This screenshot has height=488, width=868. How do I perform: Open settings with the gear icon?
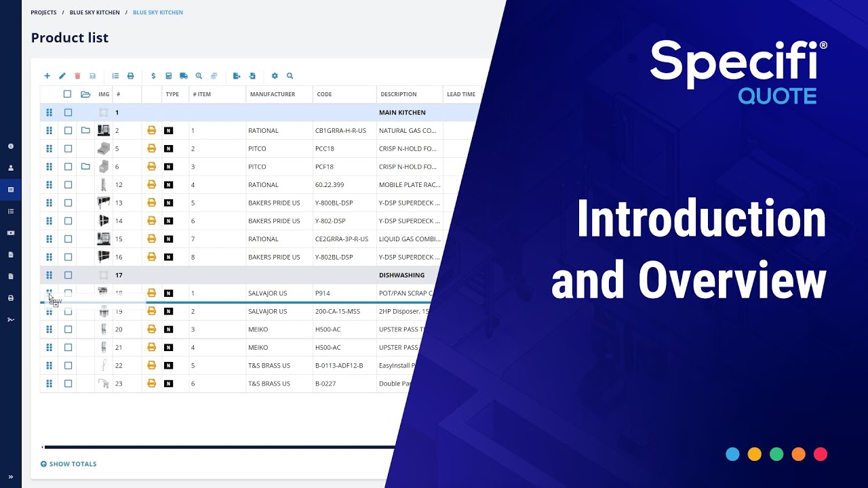(275, 76)
